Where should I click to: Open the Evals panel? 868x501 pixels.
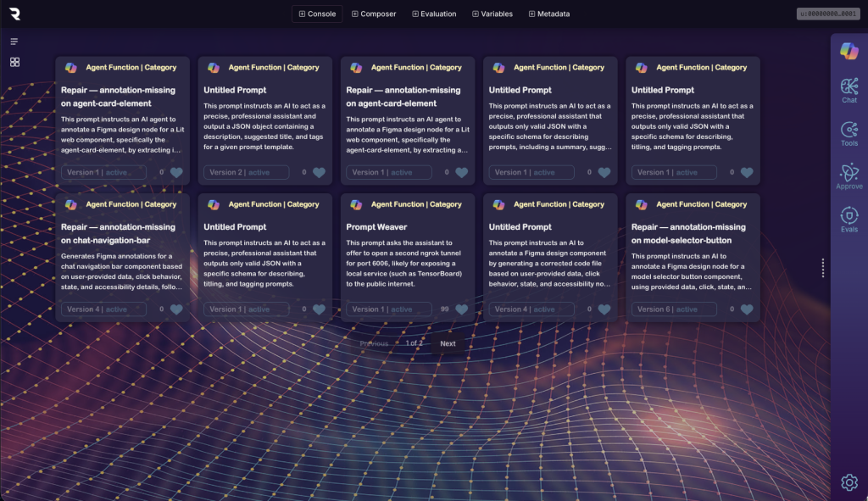(849, 220)
